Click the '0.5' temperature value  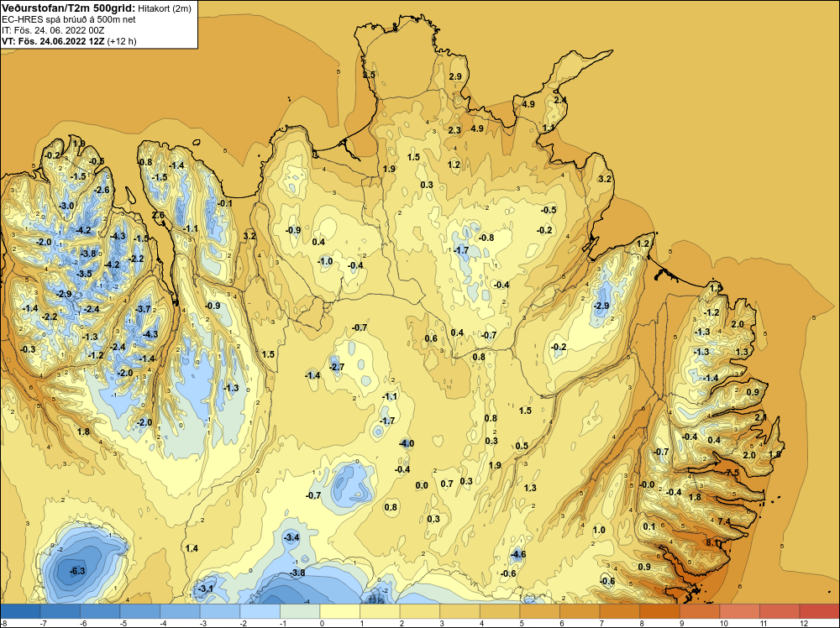point(522,446)
